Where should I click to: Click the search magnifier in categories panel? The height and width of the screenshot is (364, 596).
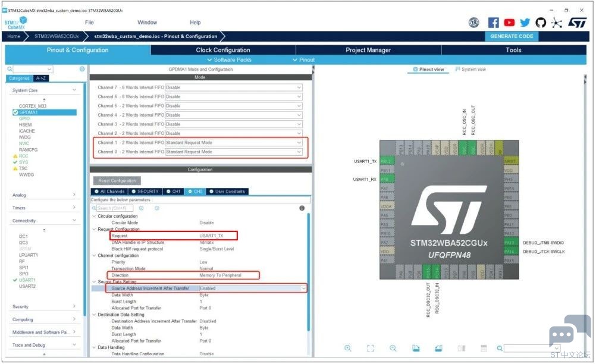click(10, 69)
